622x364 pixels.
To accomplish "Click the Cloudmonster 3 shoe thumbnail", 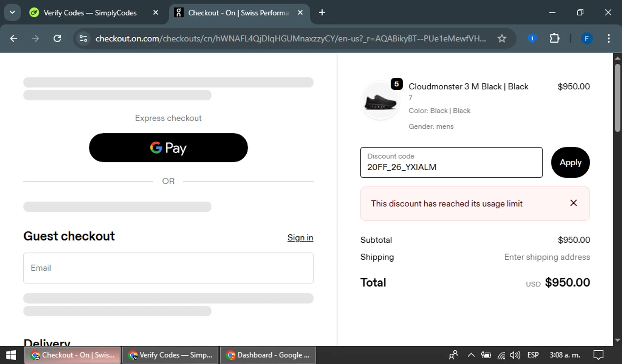I will [x=380, y=101].
